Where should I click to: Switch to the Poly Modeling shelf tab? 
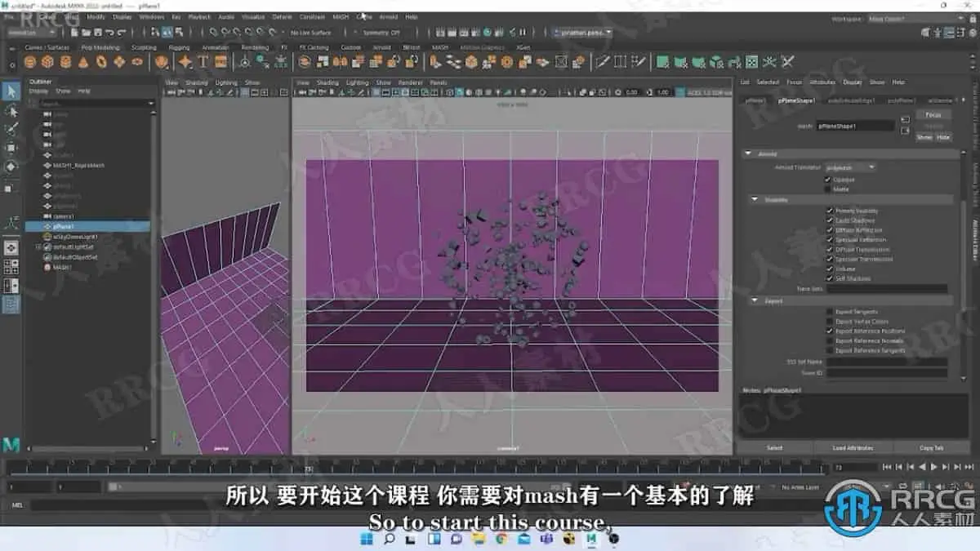point(100,47)
